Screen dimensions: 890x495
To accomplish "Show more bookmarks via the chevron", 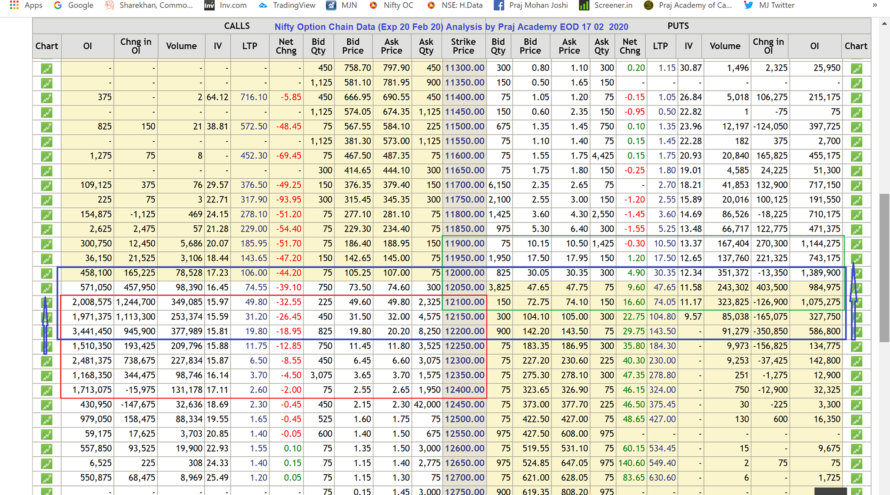I will 874,5.
